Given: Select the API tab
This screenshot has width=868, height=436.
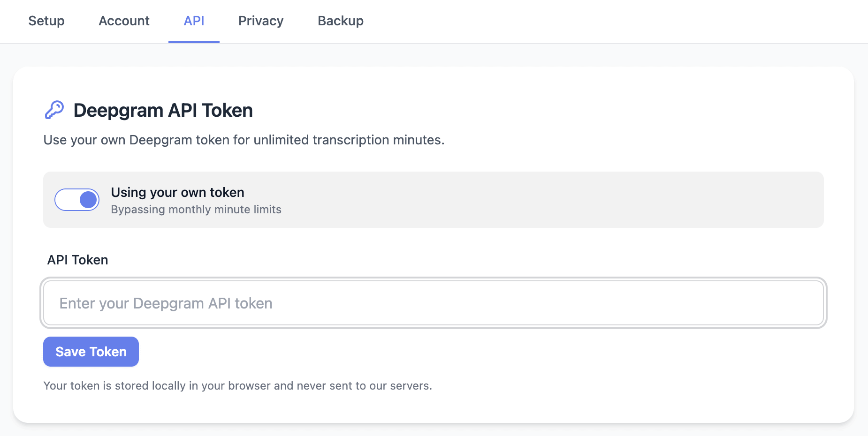Looking at the screenshot, I should (194, 21).
